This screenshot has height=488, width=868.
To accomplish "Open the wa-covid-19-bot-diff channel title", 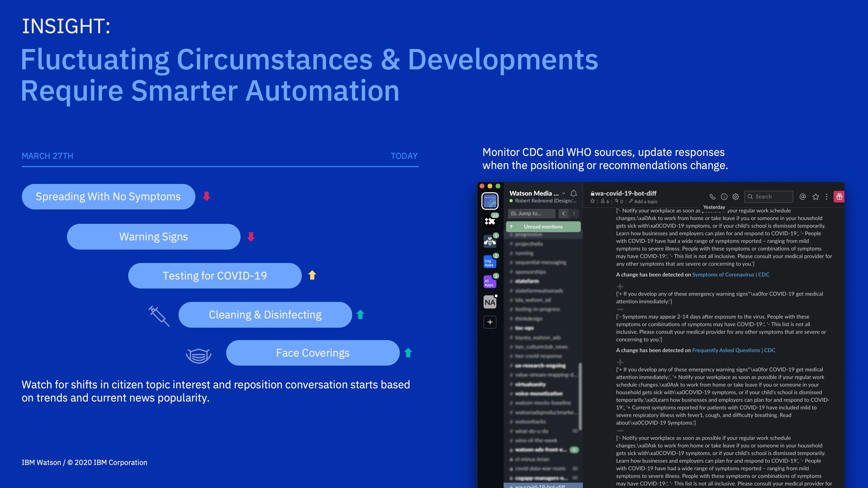I will [x=624, y=193].
